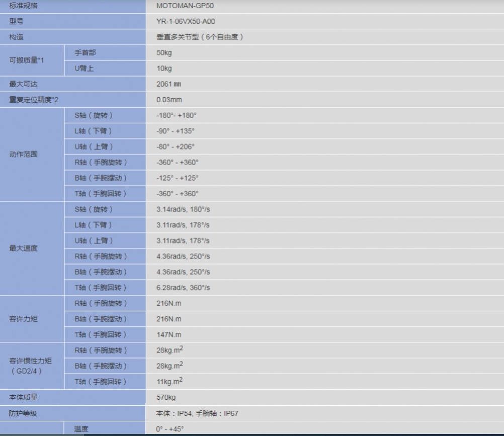Select the -125° - +125° range value

(178, 178)
